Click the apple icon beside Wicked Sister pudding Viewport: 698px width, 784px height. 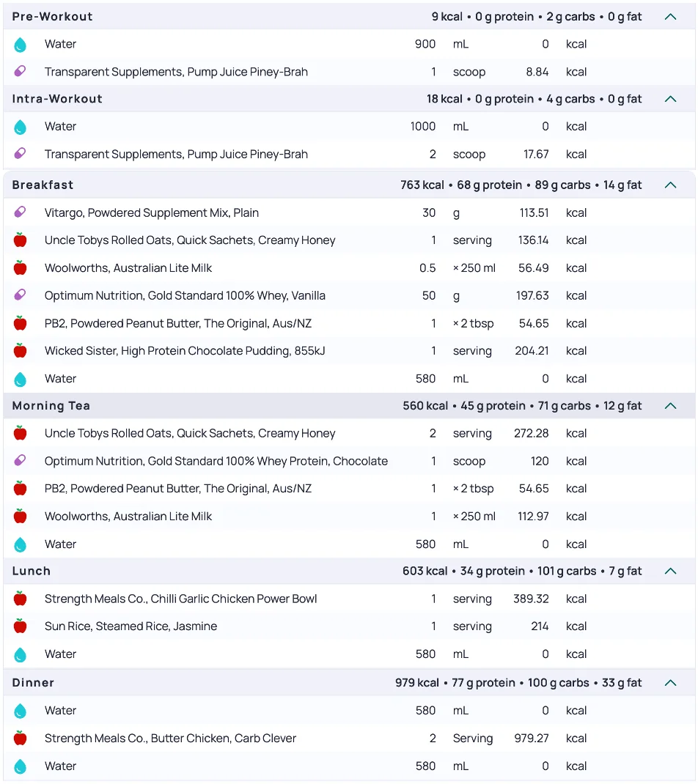point(21,351)
